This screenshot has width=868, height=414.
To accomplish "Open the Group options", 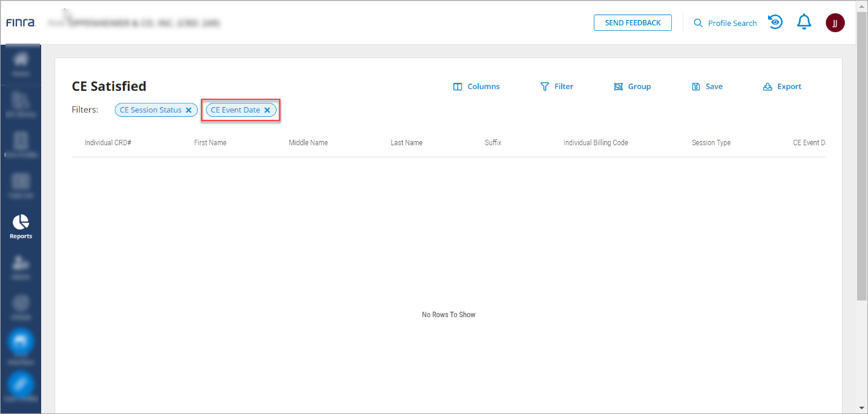I will 632,87.
